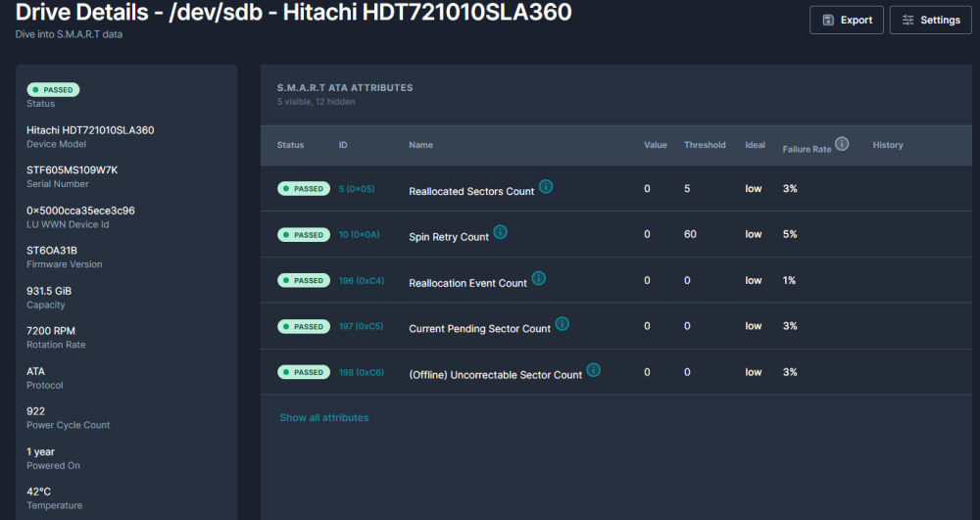980x520 pixels.
Task: Click attribute ID link 197 (0xC5)
Action: [x=361, y=326]
